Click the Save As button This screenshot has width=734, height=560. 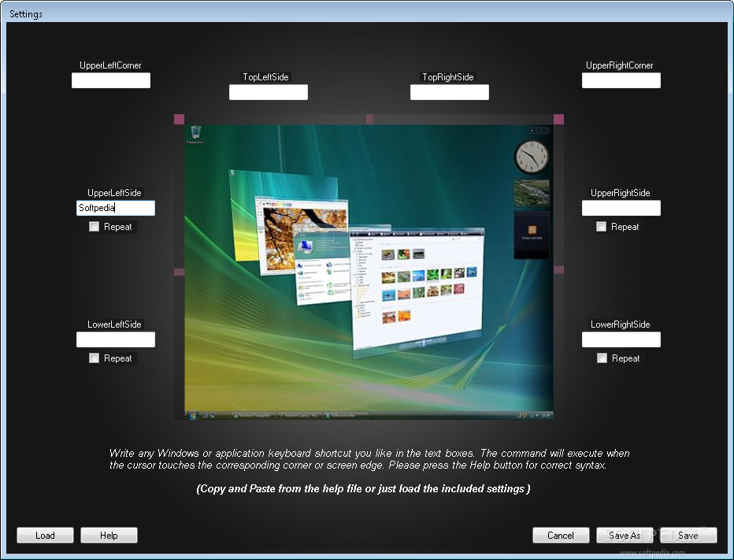pyautogui.click(x=625, y=535)
